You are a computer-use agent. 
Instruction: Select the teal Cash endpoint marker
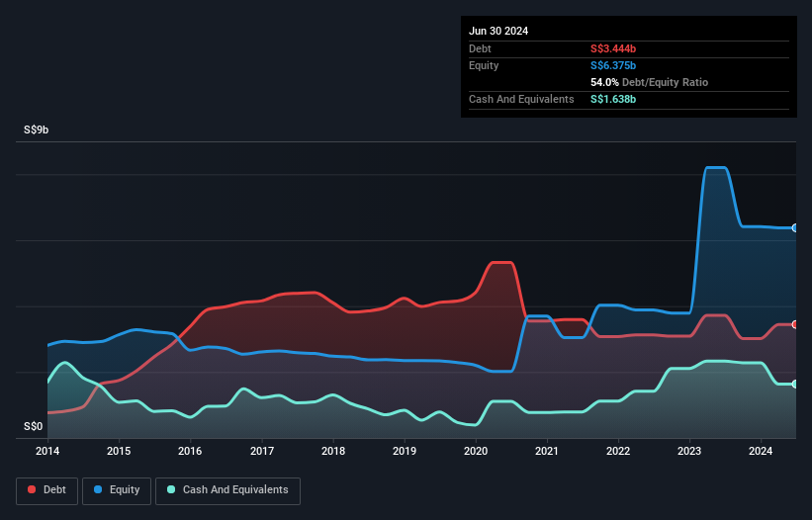click(795, 384)
